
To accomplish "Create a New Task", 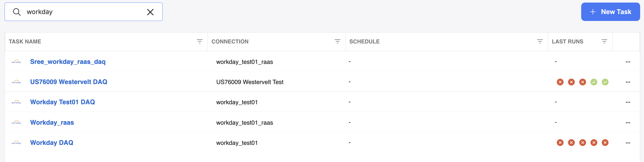I will 611,12.
